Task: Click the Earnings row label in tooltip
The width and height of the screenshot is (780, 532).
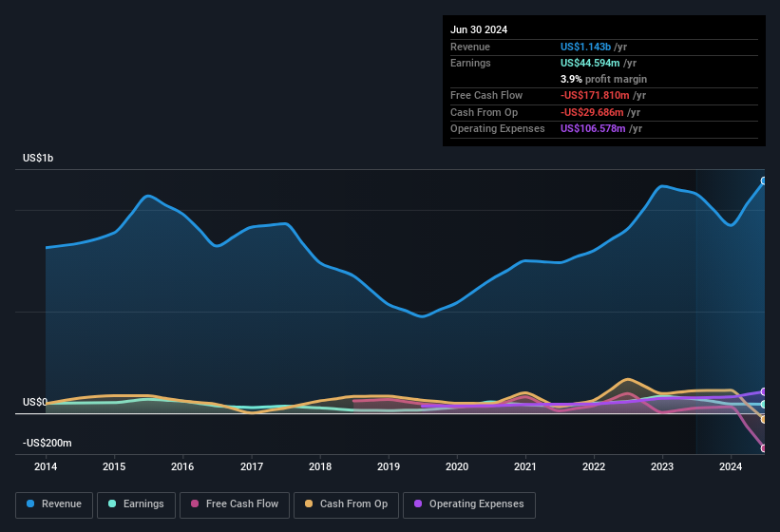Action: [470, 63]
